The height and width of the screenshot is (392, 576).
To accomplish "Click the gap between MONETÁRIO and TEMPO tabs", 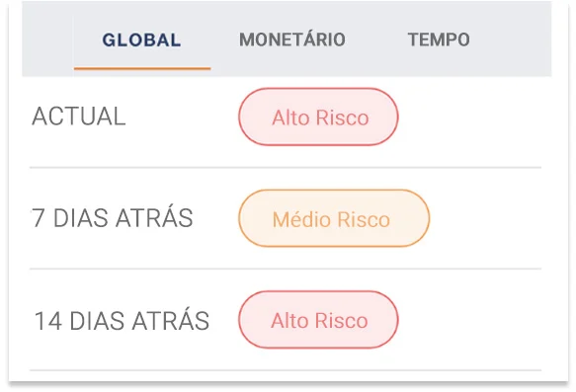I will point(376,39).
